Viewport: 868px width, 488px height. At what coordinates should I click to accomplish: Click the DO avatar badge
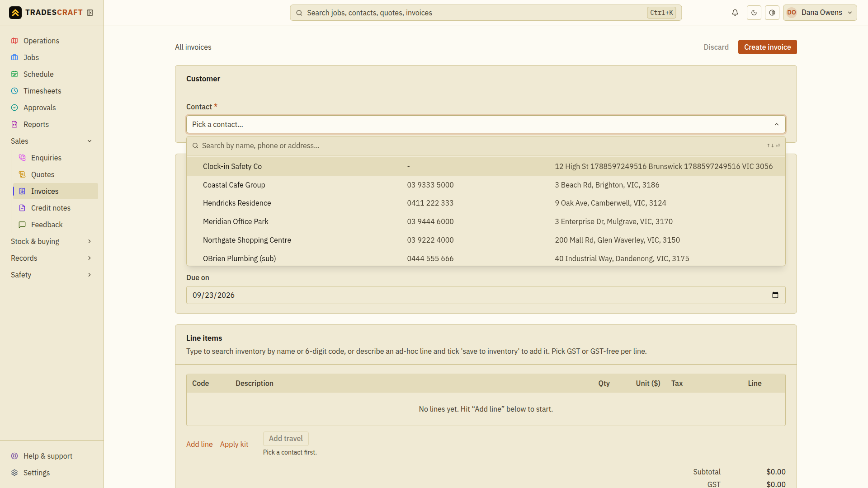pyautogui.click(x=792, y=13)
